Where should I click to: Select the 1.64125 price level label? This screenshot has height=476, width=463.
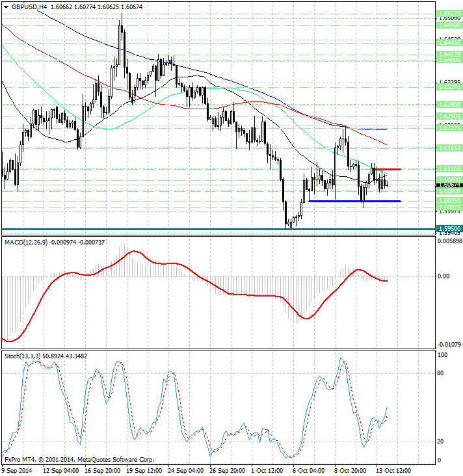pyautogui.click(x=449, y=55)
